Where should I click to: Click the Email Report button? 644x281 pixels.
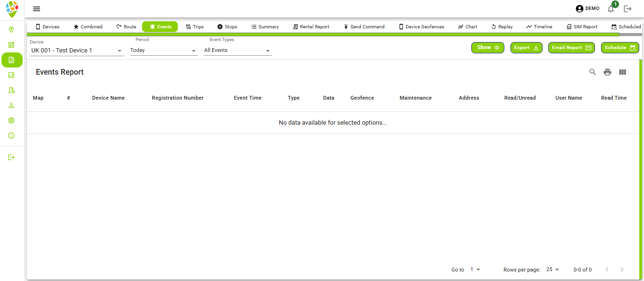point(571,48)
